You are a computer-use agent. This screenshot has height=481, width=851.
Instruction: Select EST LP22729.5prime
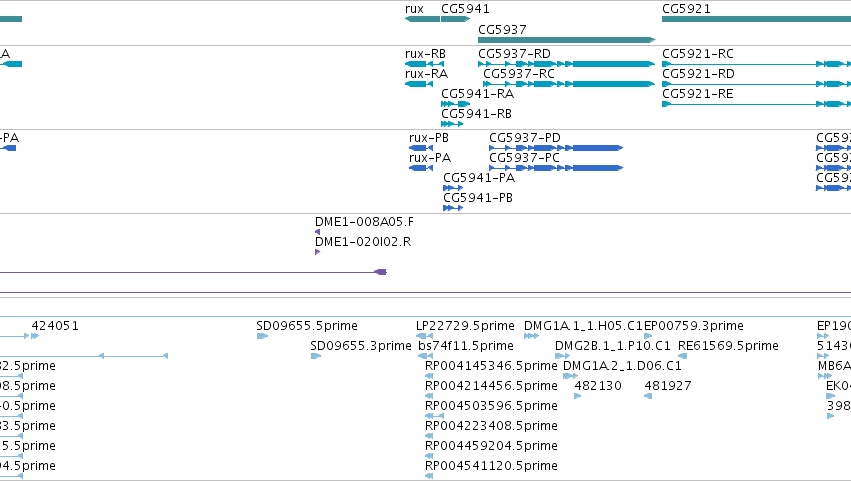pyautogui.click(x=465, y=326)
